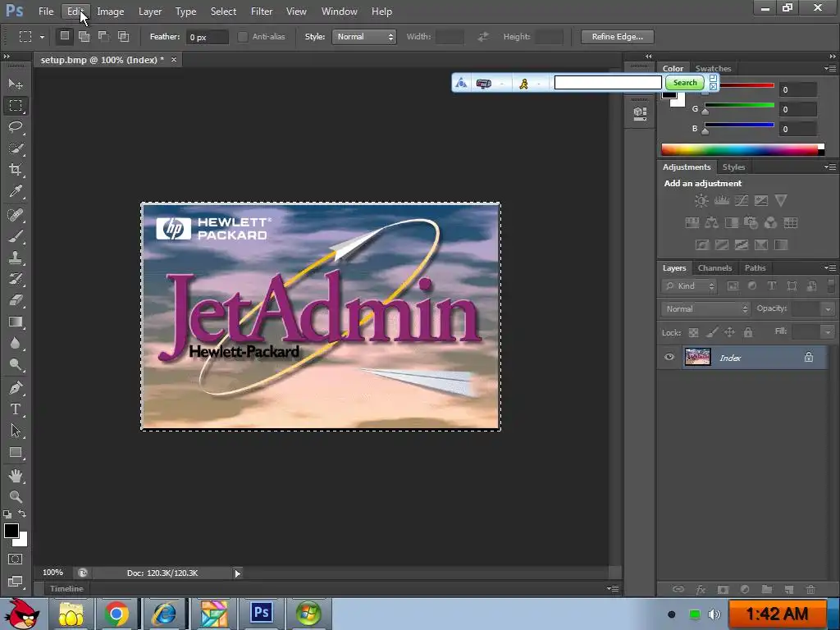840x630 pixels.
Task: Click the Brightness/Contrast adjustment icon
Action: click(701, 201)
